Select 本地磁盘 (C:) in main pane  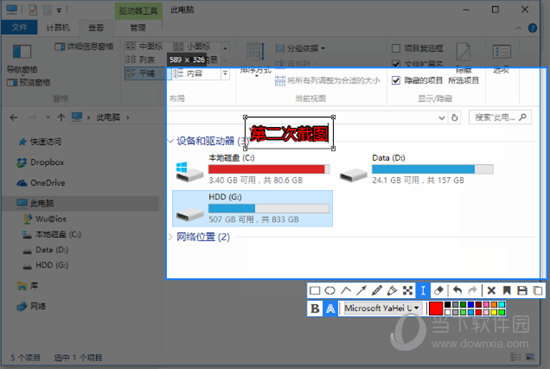tap(253, 169)
